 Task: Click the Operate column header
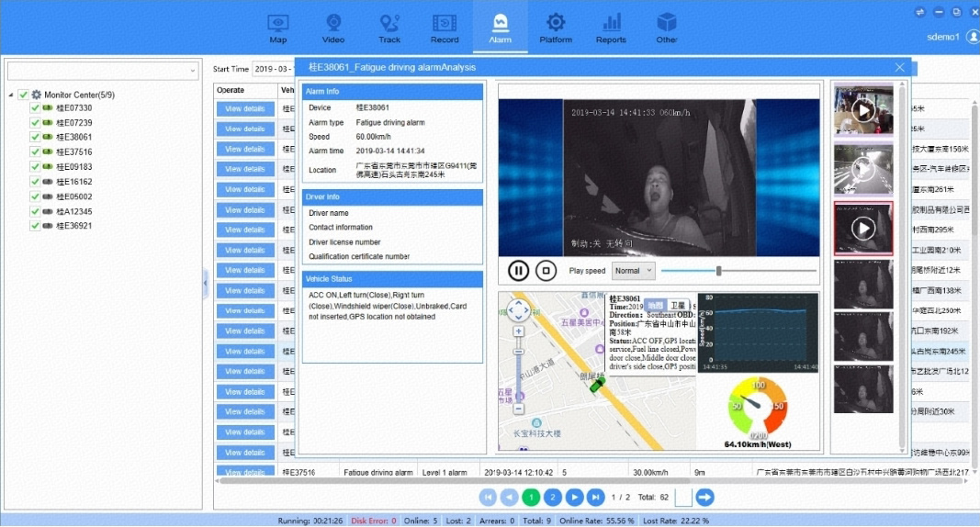pos(245,90)
